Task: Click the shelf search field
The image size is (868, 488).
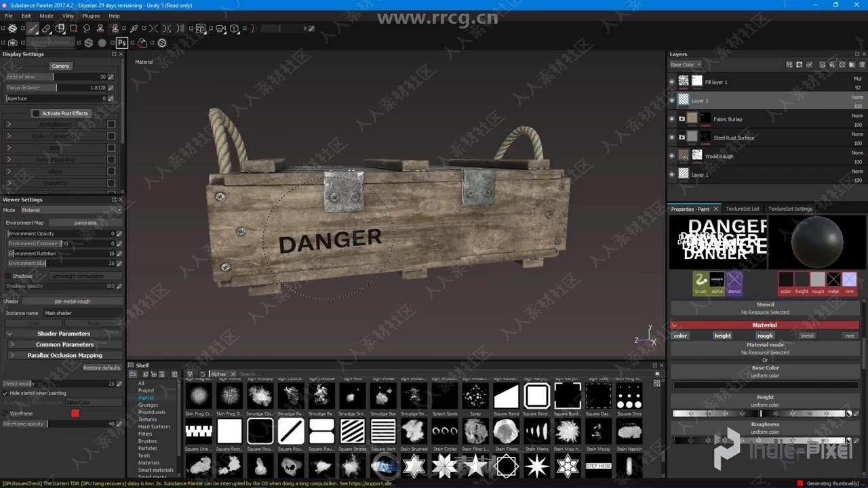Action: 444,374
